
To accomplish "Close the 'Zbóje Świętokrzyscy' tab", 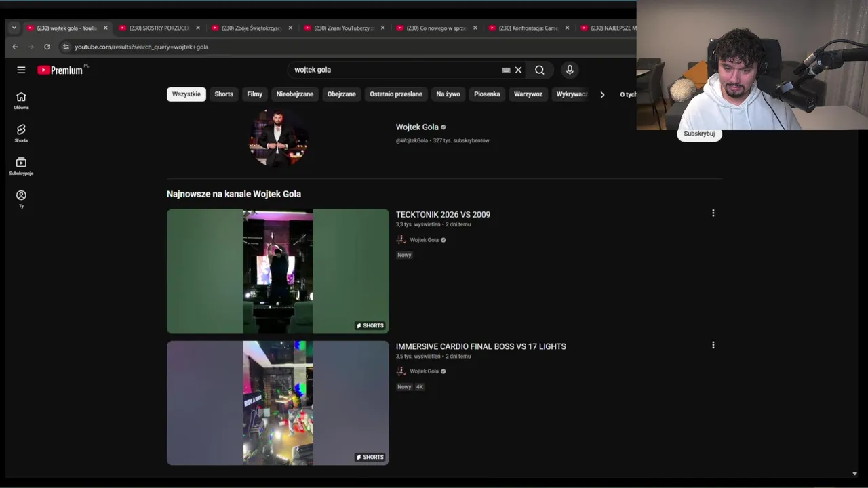I will coord(290,28).
